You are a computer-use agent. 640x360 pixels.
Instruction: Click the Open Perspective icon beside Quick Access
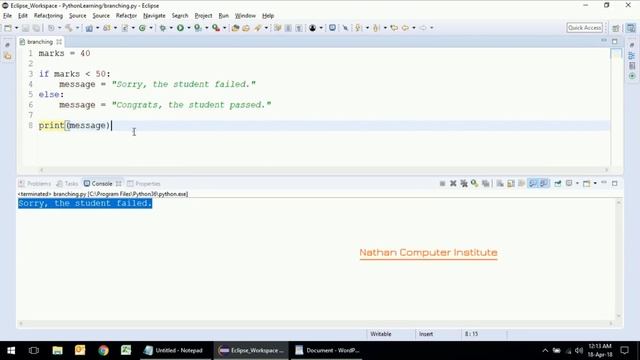click(616, 28)
